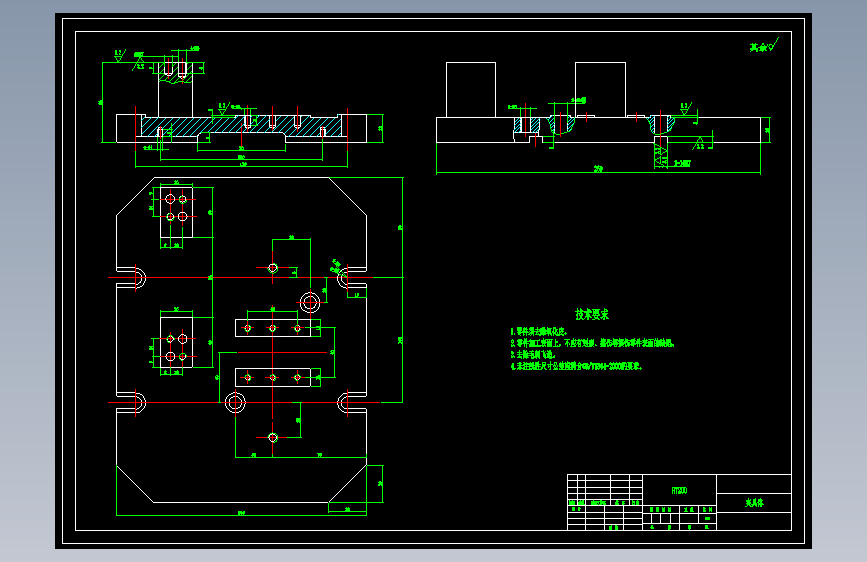The width and height of the screenshot is (867, 562).
Task: Select technical requirement line 1 text
Action: click(539, 331)
